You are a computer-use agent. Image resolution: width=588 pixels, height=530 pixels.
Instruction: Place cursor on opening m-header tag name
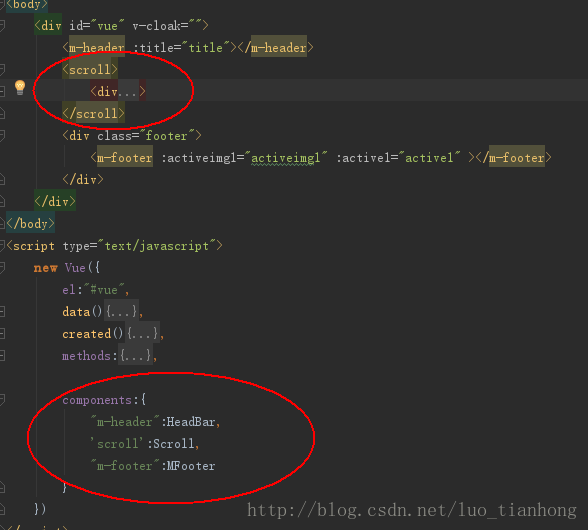pos(96,48)
